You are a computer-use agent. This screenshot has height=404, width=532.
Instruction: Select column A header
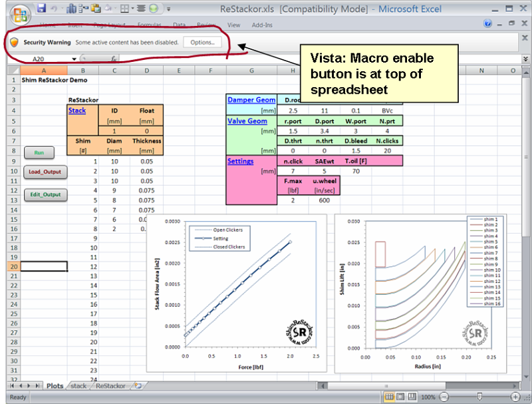(44, 71)
